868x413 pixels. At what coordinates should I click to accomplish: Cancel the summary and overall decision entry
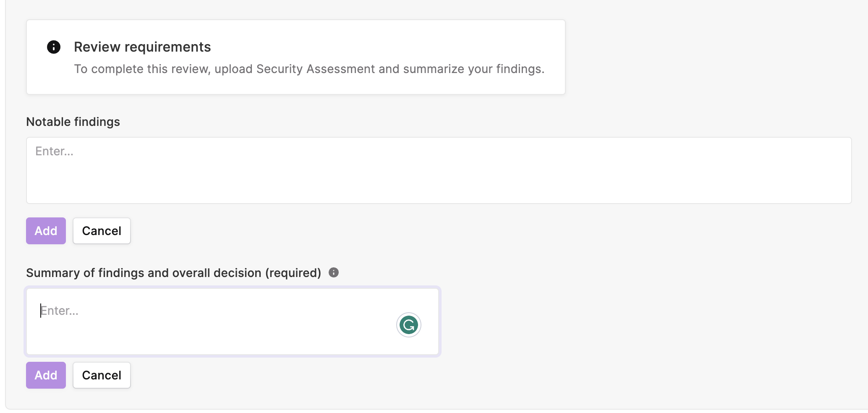pos(102,375)
